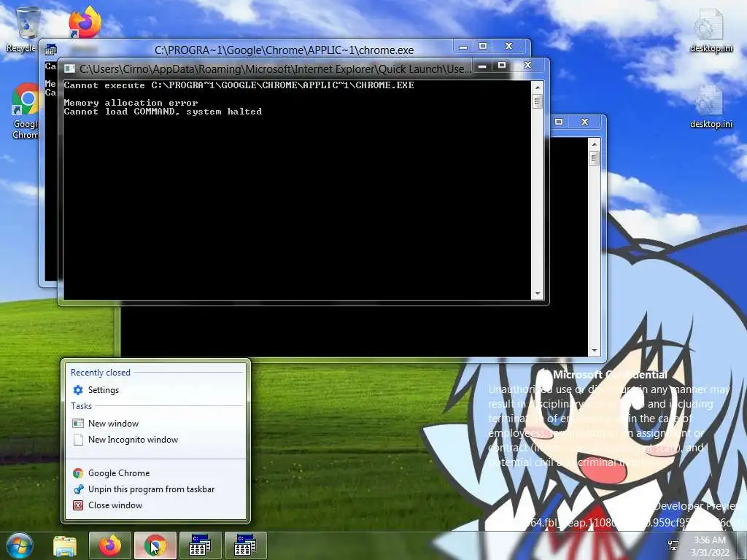Close the rear black console window

click(584, 122)
